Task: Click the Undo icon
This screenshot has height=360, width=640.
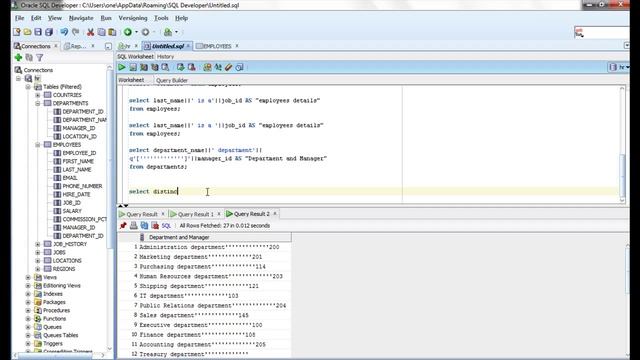Action: [64, 32]
